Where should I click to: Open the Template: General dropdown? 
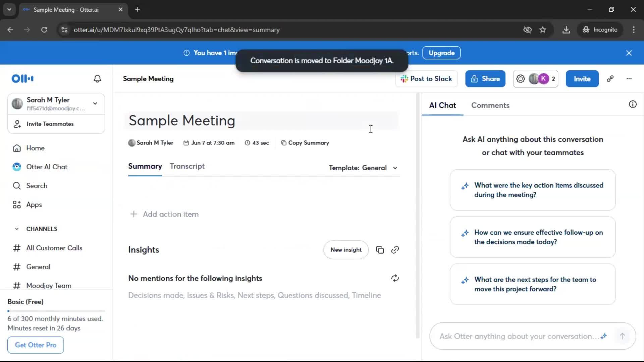[363, 168]
